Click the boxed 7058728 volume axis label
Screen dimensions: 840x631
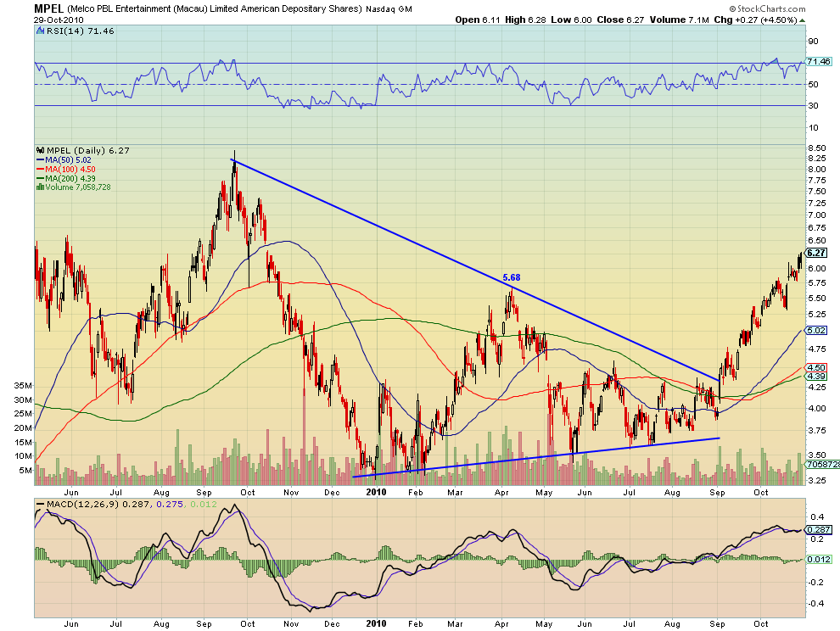(823, 464)
